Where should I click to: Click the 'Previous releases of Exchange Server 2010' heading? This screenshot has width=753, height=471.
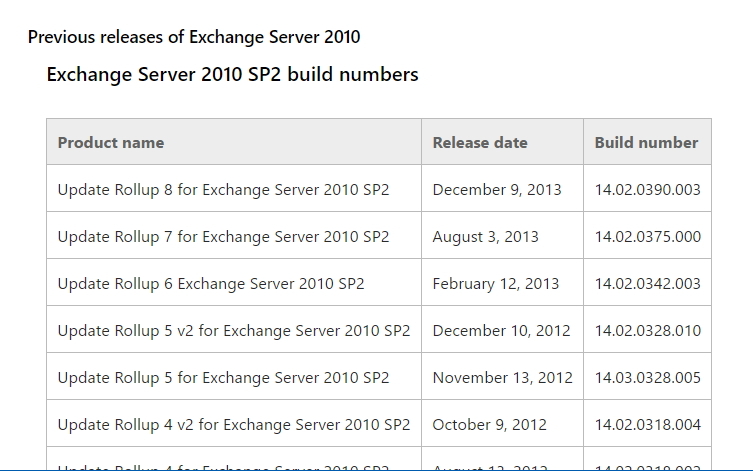pos(194,37)
